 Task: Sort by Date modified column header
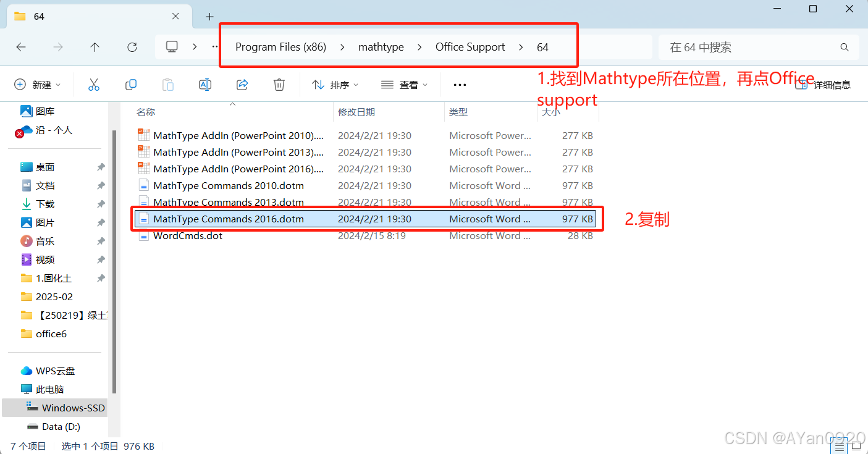click(x=389, y=112)
